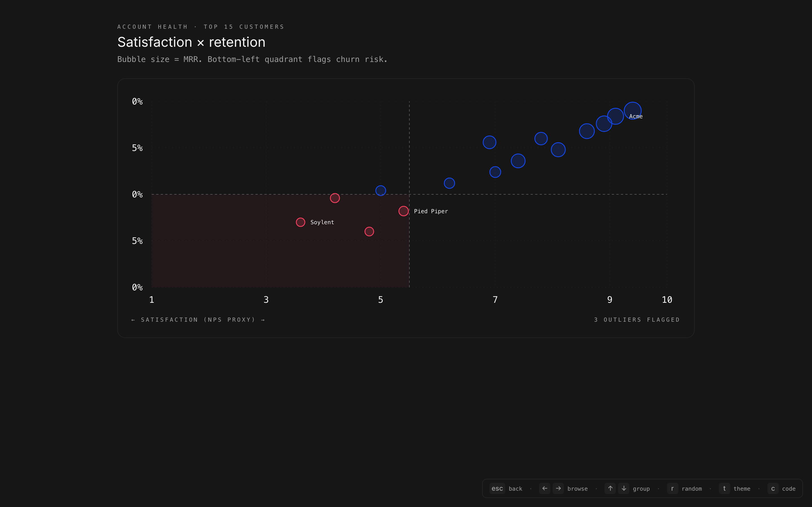Click the "random" label in the shortcut bar
812x507 pixels.
pos(692,489)
